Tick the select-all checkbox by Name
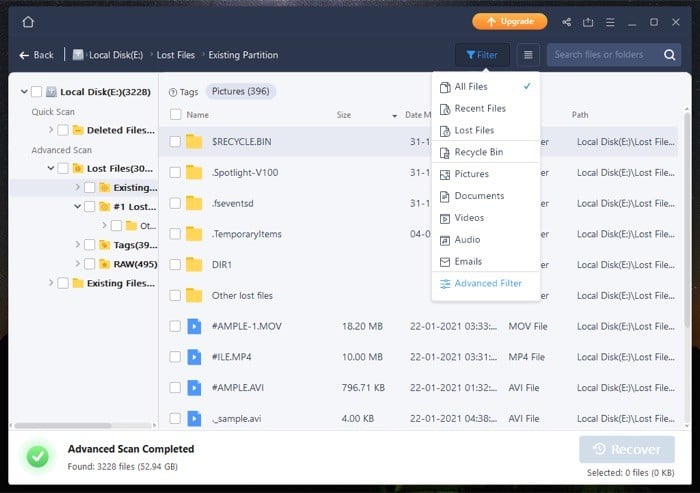The image size is (700, 493). point(175,115)
